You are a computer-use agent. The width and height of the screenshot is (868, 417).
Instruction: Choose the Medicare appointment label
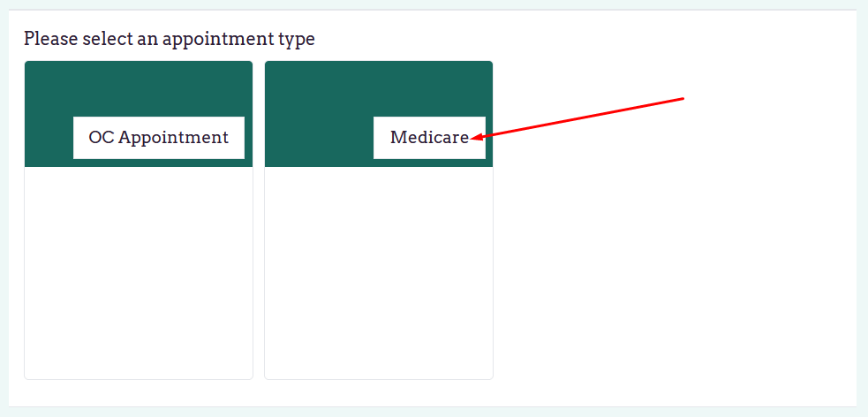429,138
